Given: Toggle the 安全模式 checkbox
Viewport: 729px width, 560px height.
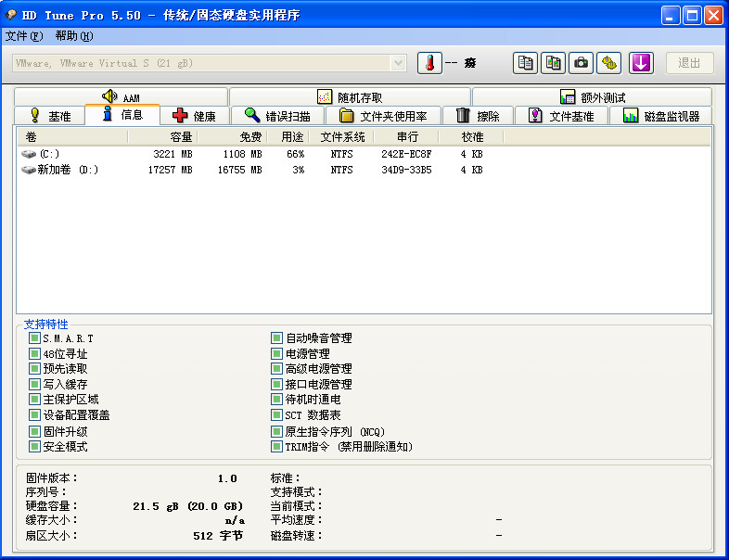Looking at the screenshot, I should coord(34,447).
